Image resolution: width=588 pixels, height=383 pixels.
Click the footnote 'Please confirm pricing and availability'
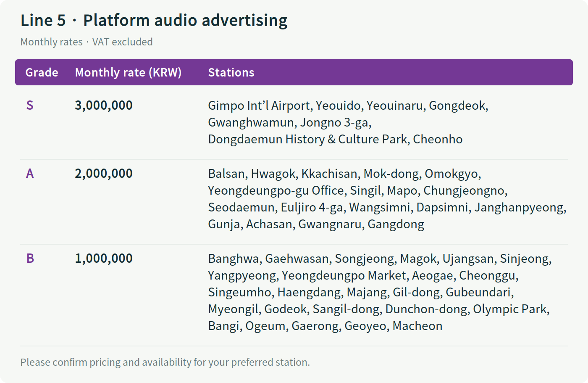point(165,362)
